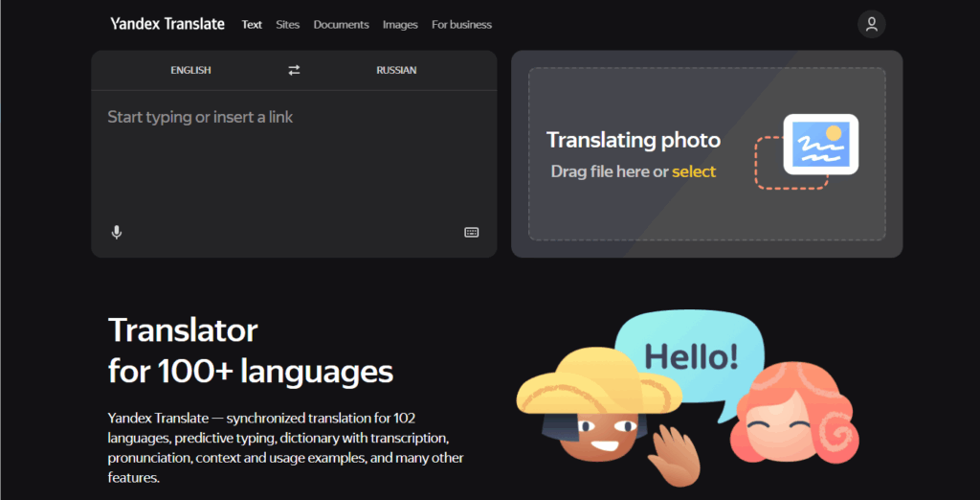Open the Images translation tab

coord(400,25)
